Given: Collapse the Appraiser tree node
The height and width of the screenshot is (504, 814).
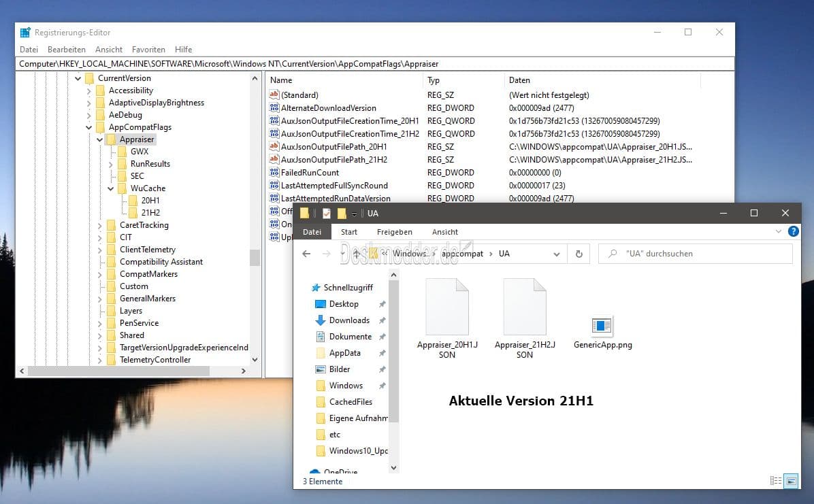Looking at the screenshot, I should (99, 139).
